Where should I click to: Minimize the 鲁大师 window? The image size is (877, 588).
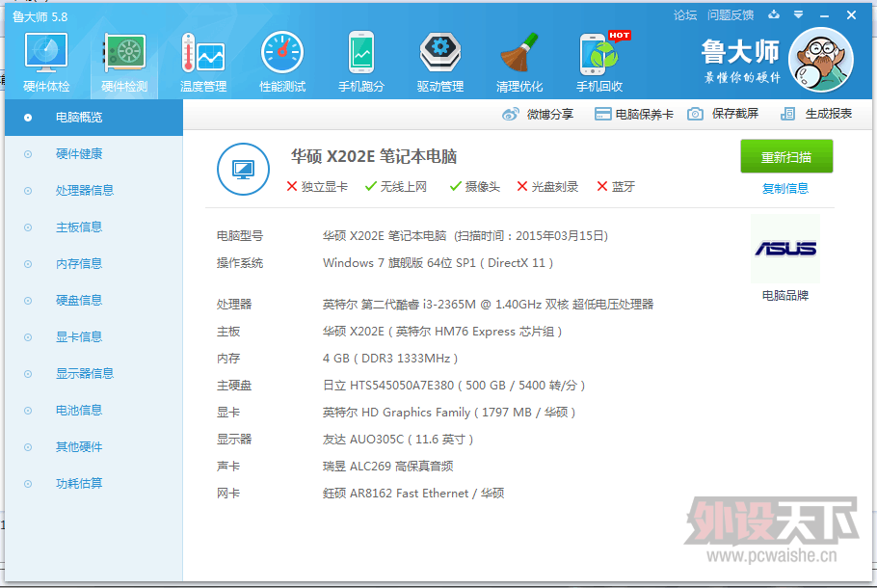(x=824, y=16)
